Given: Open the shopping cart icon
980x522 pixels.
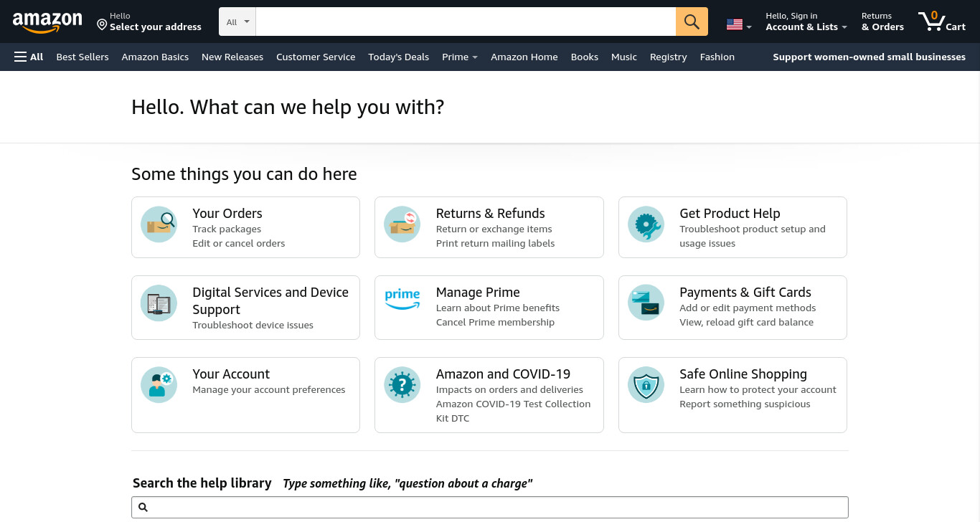Looking at the screenshot, I should click(x=931, y=22).
